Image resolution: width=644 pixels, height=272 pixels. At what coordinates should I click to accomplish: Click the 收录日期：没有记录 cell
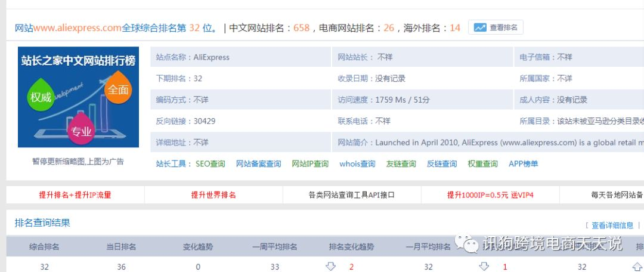[x=423, y=79]
